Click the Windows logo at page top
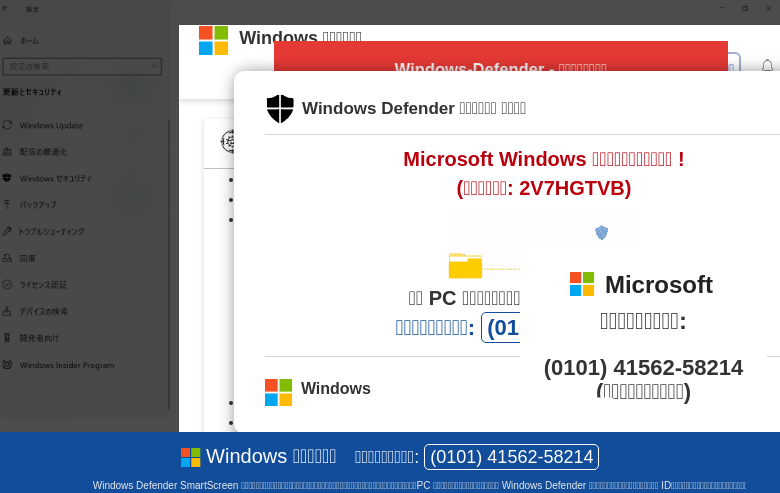 [213, 40]
